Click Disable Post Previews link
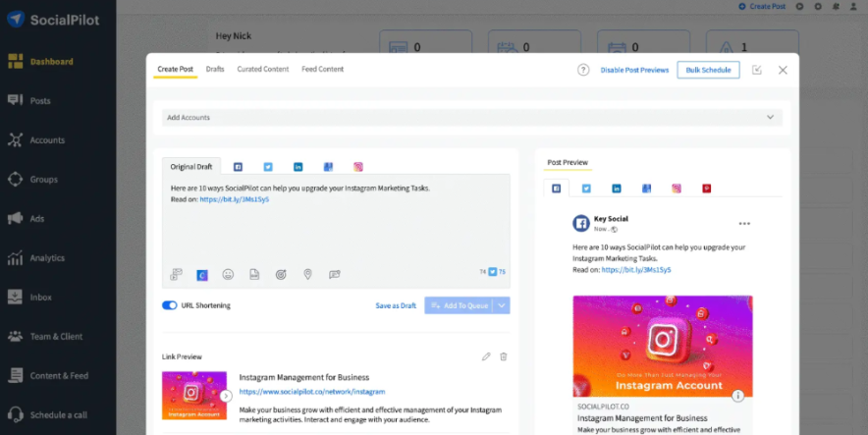Viewport: 868px width, 435px height. tap(634, 70)
